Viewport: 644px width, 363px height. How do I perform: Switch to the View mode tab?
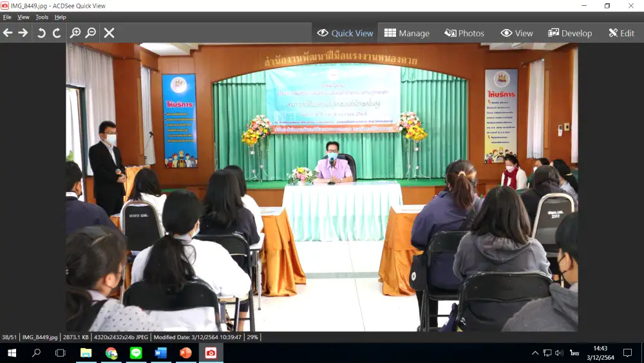pyautogui.click(x=517, y=34)
